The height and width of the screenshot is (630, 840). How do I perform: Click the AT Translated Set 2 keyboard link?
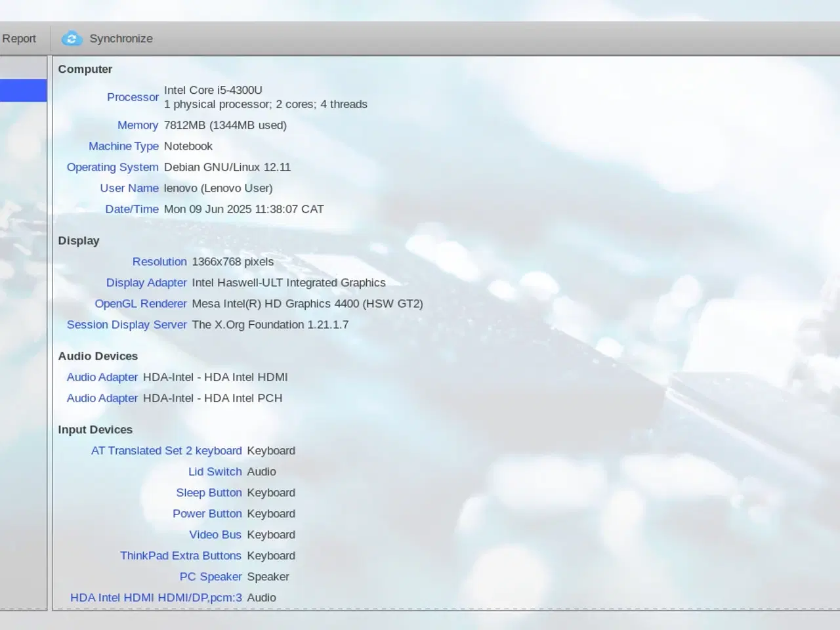[x=166, y=451]
